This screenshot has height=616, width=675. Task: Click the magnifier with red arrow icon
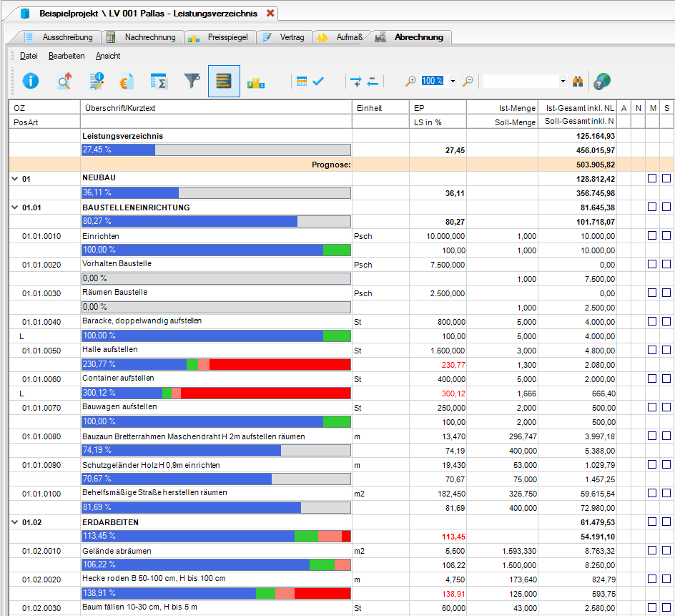[64, 81]
